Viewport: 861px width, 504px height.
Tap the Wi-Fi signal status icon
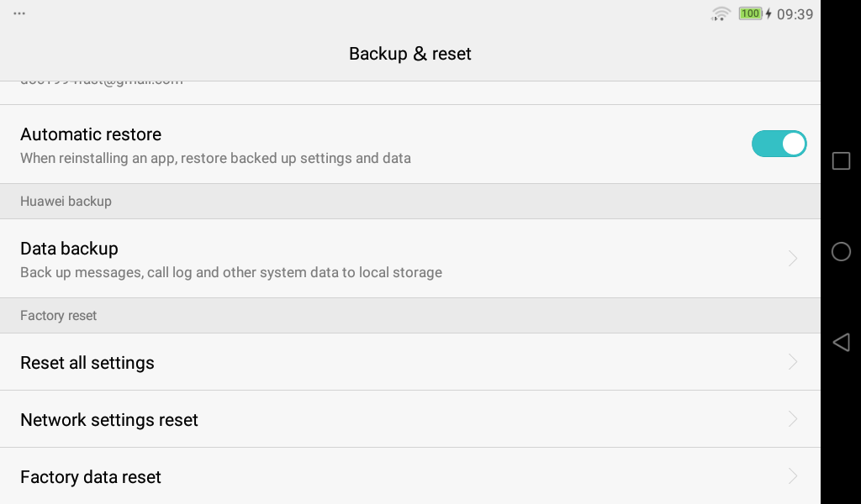tap(721, 13)
